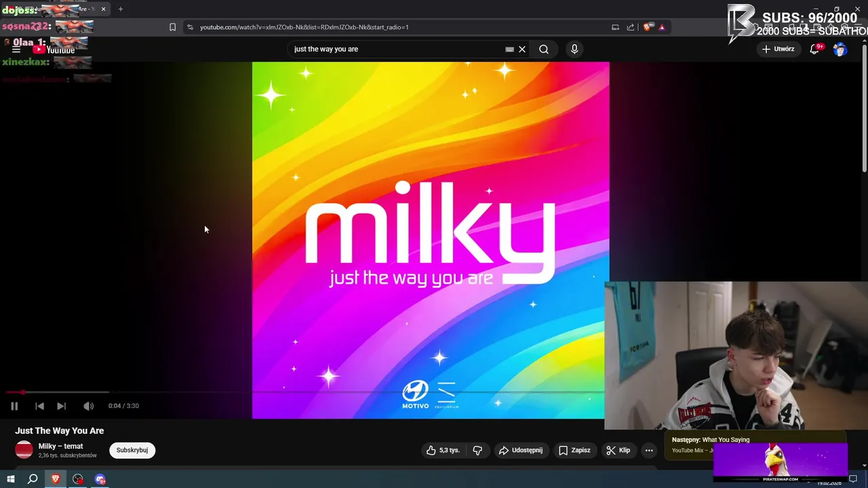
Task: Open the Windows Start menu
Action: click(11, 479)
